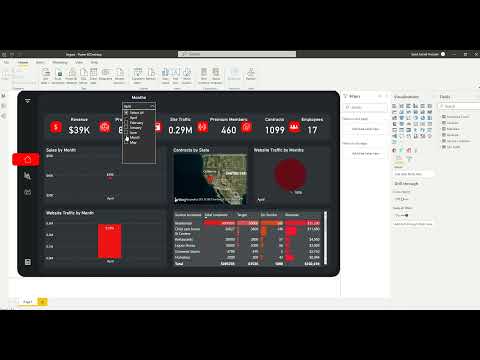
Task: Add a new page with yellow plus button
Action: 43,302
